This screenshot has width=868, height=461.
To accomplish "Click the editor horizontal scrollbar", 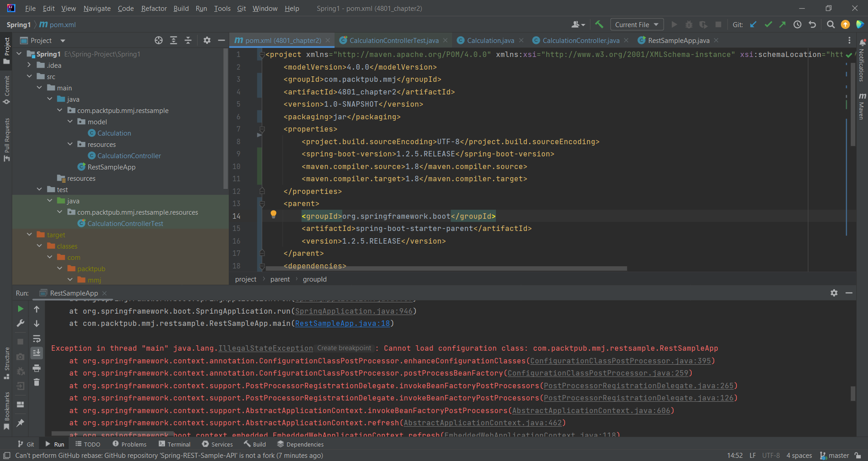I will tap(446, 268).
